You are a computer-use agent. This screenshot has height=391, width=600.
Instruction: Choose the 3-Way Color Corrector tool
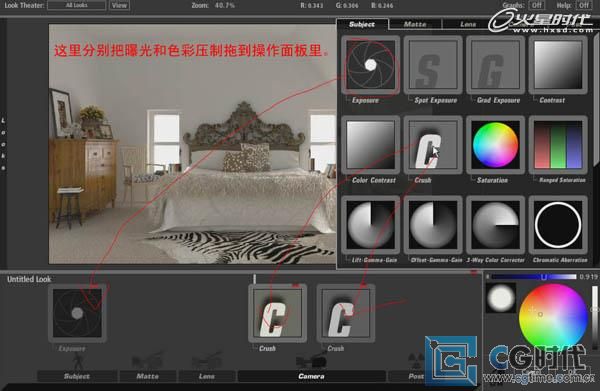tap(495, 225)
